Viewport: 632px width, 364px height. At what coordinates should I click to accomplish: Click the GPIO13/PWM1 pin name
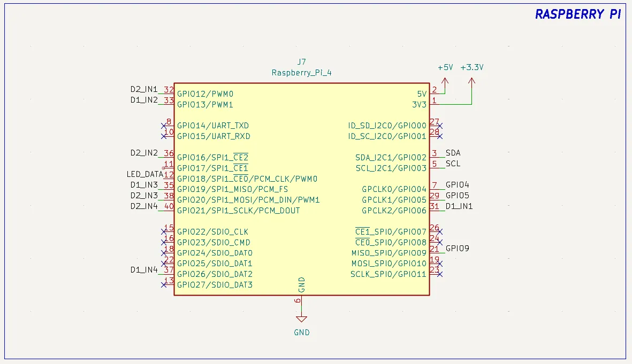tap(205, 105)
